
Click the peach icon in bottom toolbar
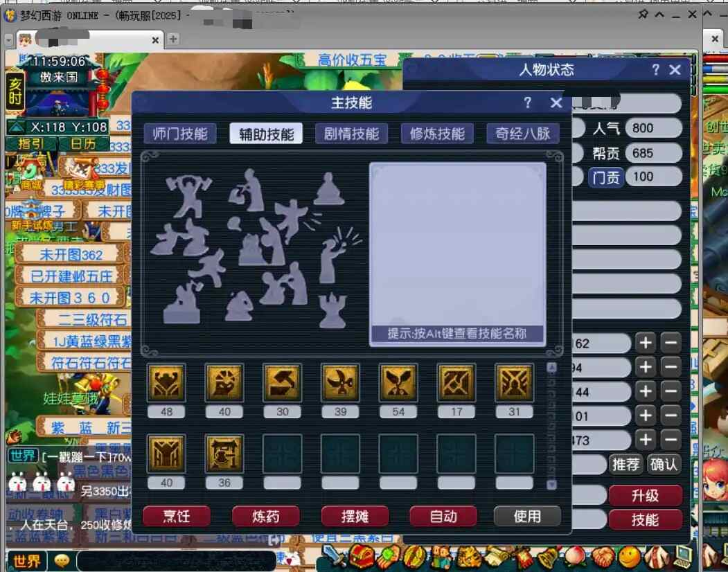click(575, 557)
